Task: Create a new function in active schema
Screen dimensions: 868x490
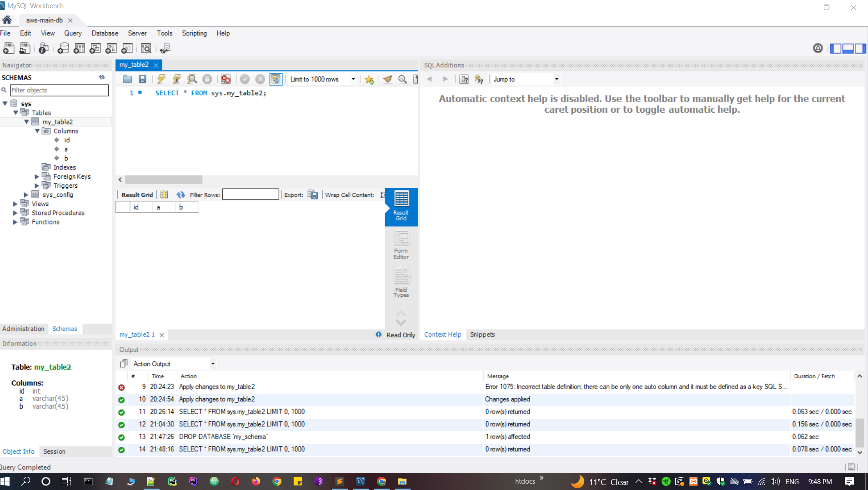Action: click(x=127, y=48)
